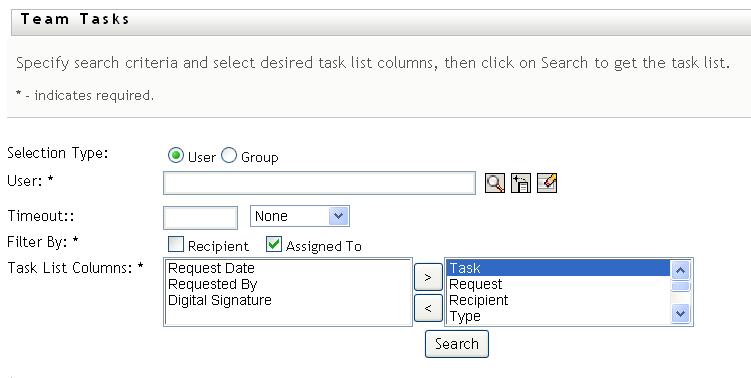Screen dimensions: 751x378
Task: Open the user lookup magnifier icon
Action: pyautogui.click(x=495, y=183)
